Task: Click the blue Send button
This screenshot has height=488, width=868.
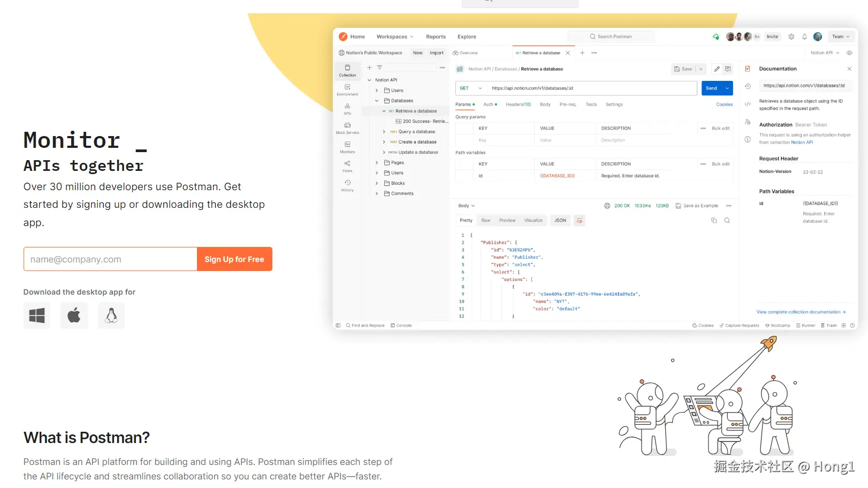Action: point(712,88)
